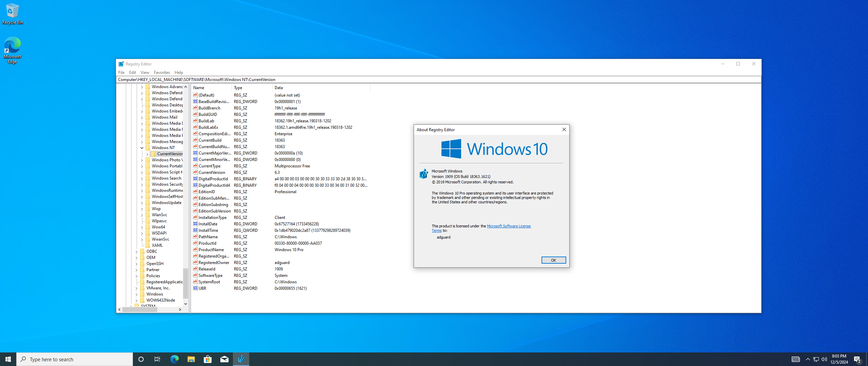The height and width of the screenshot is (366, 868).
Task: Open the Microsoft Edge desktop shortcut
Action: [12, 50]
